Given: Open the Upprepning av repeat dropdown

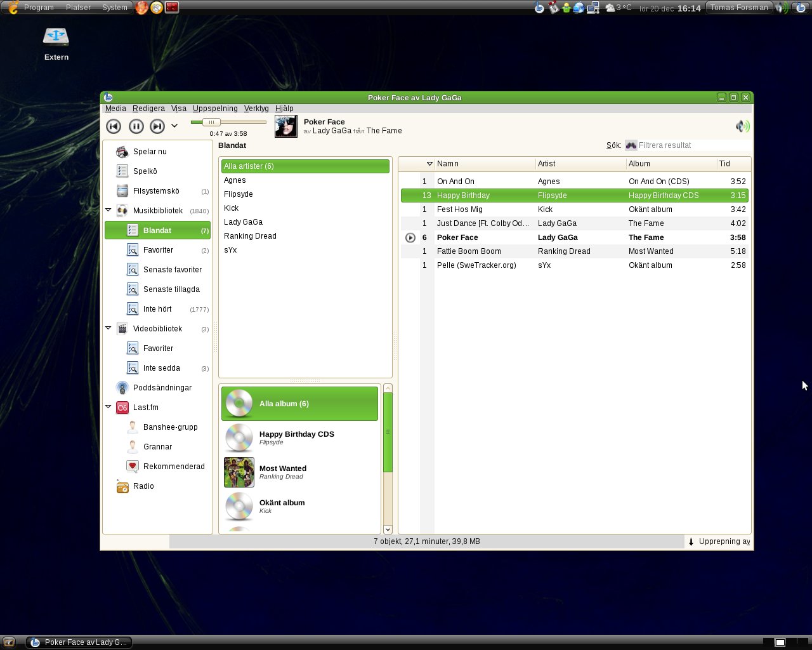Looking at the screenshot, I should tap(719, 541).
